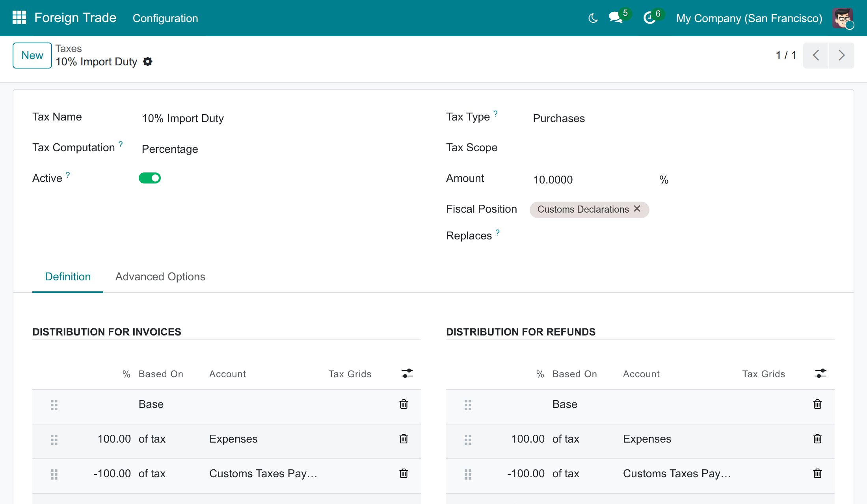The image size is (867, 504).
Task: Switch to the Advanced Options tab
Action: [x=160, y=276]
